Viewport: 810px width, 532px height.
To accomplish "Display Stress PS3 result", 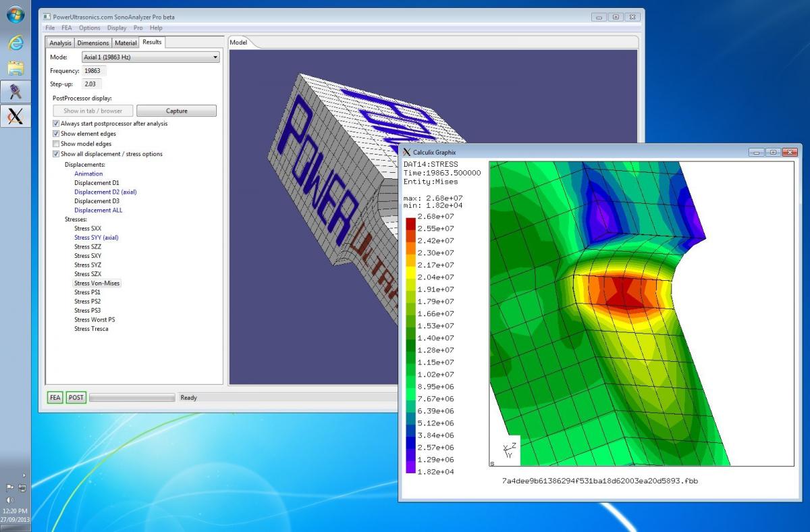I will (87, 311).
